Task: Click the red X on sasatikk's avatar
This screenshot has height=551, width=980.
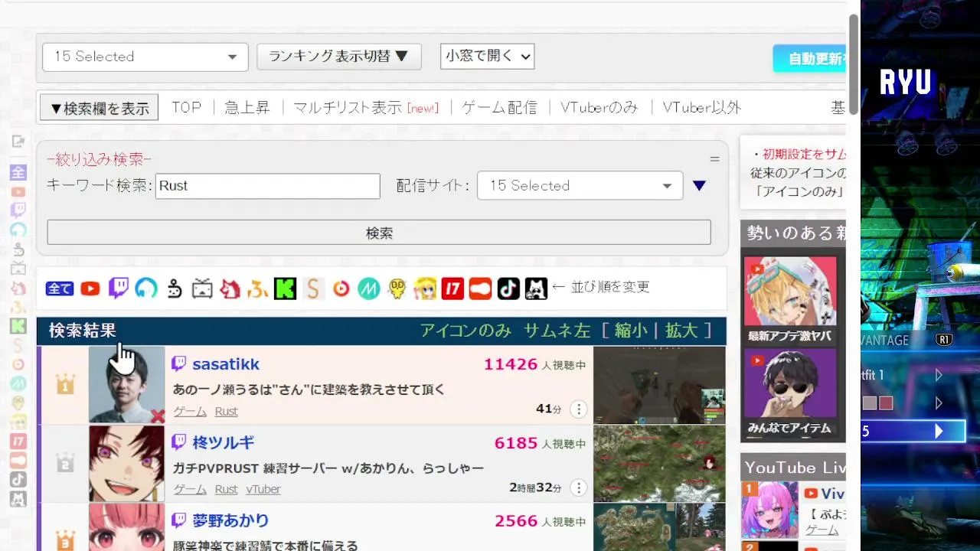Action: pos(157,416)
